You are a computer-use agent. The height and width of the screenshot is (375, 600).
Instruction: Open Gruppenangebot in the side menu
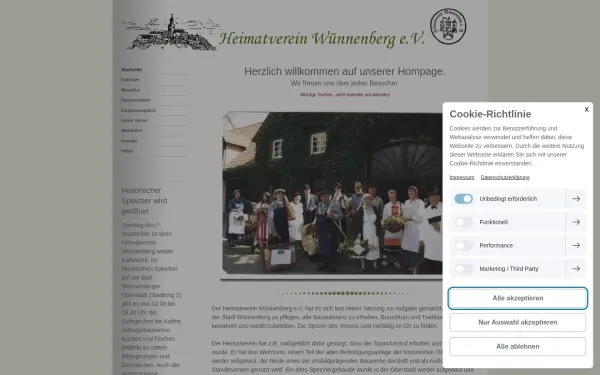click(138, 110)
